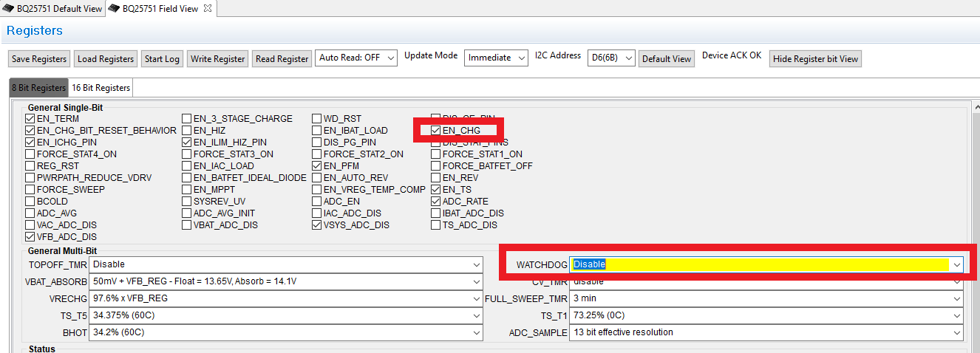Open the ADC_SAMPLE dropdown
This screenshot has width=980, height=353.
[767, 332]
